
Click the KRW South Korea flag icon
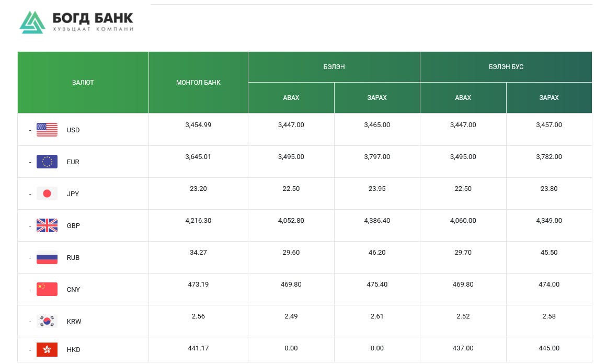[47, 321]
